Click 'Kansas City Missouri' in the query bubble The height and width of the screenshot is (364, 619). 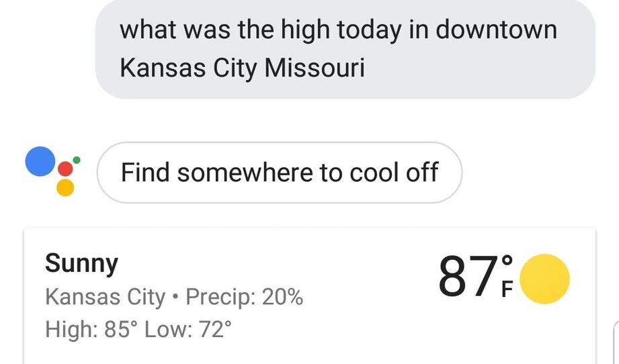click(x=242, y=68)
